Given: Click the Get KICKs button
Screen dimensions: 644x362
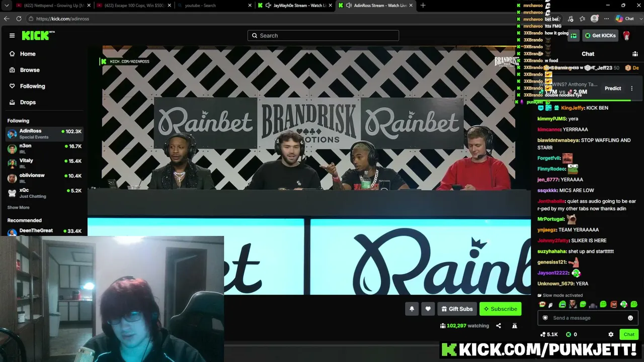Looking at the screenshot, I should click(600, 36).
